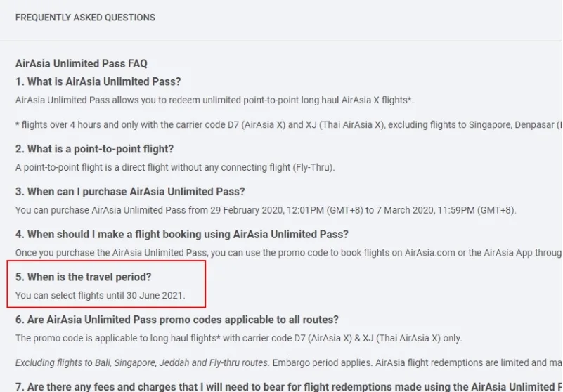Select question 4 about making a flight booking
Viewport: 563px width, 392px height.
(x=181, y=234)
